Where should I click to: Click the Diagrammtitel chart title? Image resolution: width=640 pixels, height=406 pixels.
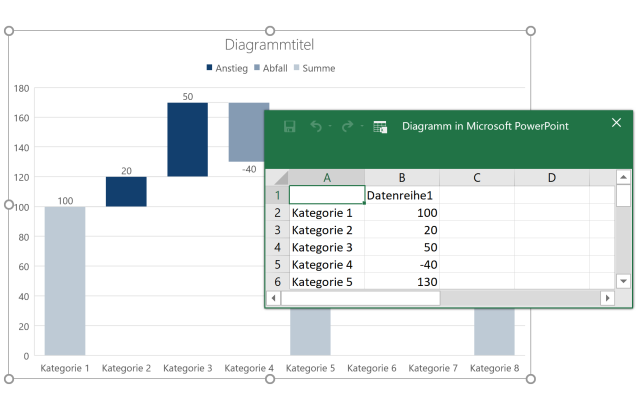pos(269,45)
